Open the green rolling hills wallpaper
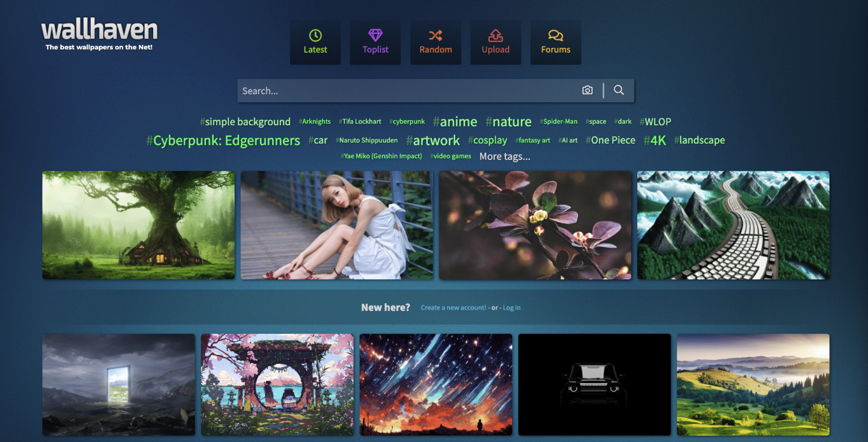868x442 pixels. (753, 385)
